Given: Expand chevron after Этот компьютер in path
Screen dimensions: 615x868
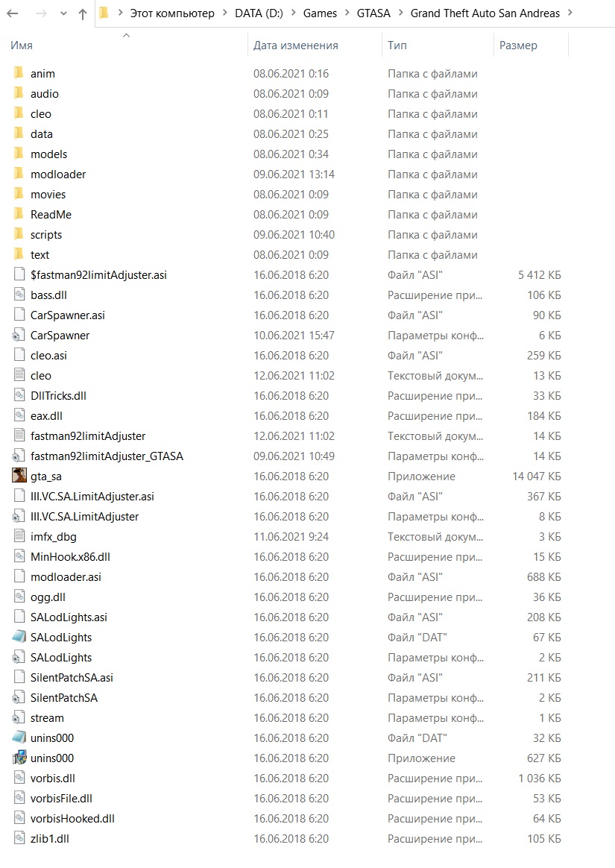Looking at the screenshot, I should coord(224,13).
